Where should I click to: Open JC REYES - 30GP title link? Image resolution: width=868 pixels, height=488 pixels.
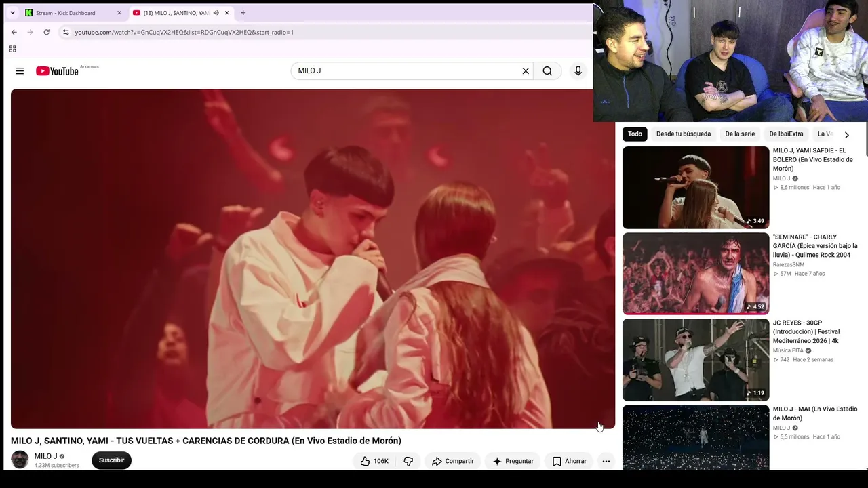pos(806,332)
